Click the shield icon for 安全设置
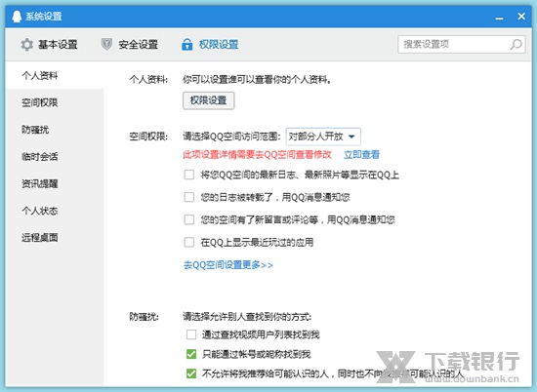The width and height of the screenshot is (537, 392). click(x=106, y=44)
